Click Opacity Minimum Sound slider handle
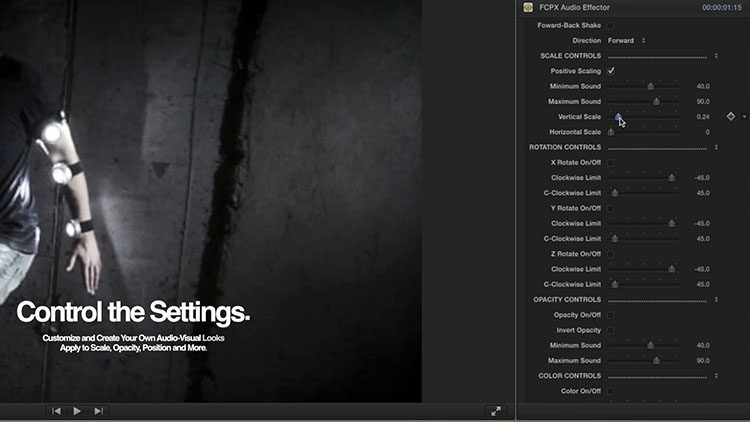750x422 pixels. [x=651, y=345]
